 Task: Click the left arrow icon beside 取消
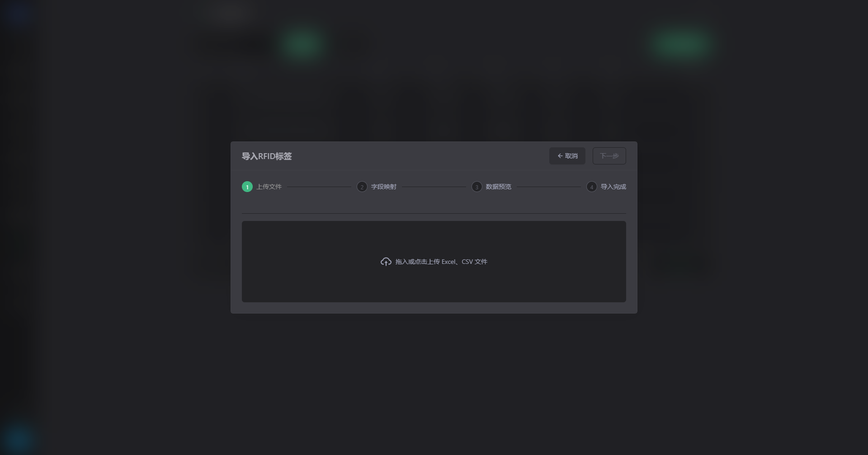pyautogui.click(x=560, y=156)
